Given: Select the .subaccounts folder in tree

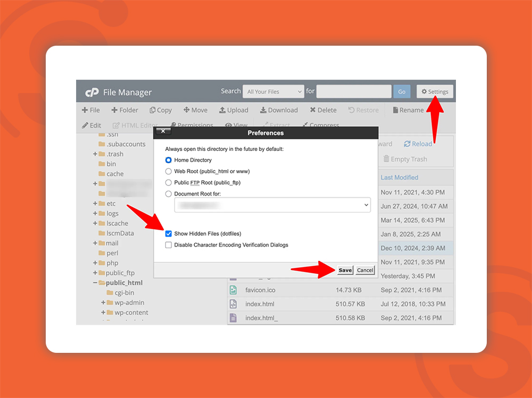Looking at the screenshot, I should point(126,144).
